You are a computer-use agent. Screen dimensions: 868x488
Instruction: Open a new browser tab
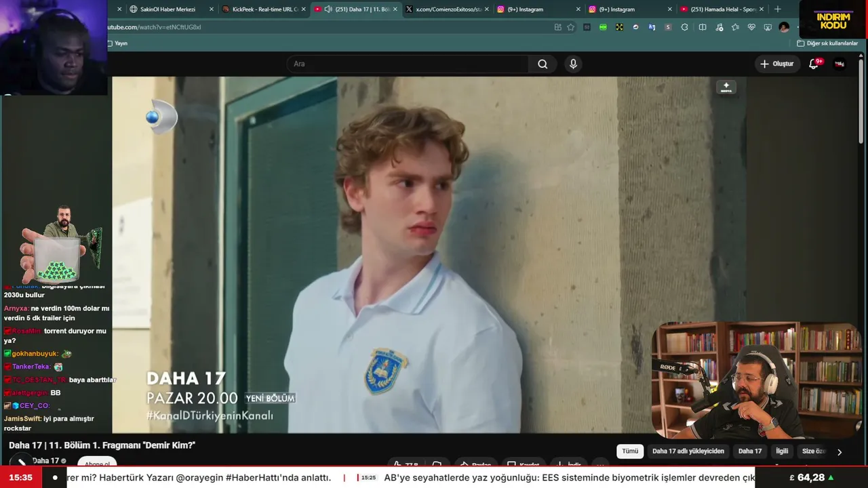(777, 9)
